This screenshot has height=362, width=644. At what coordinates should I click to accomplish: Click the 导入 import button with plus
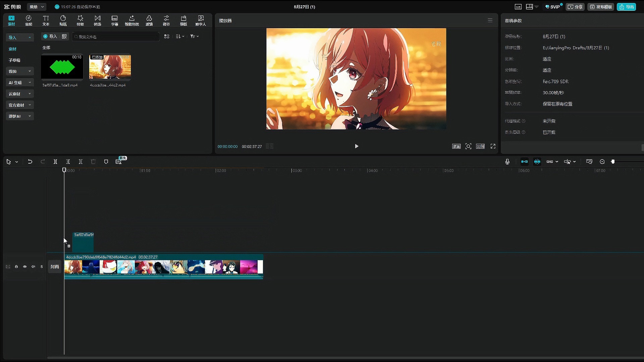point(50,36)
